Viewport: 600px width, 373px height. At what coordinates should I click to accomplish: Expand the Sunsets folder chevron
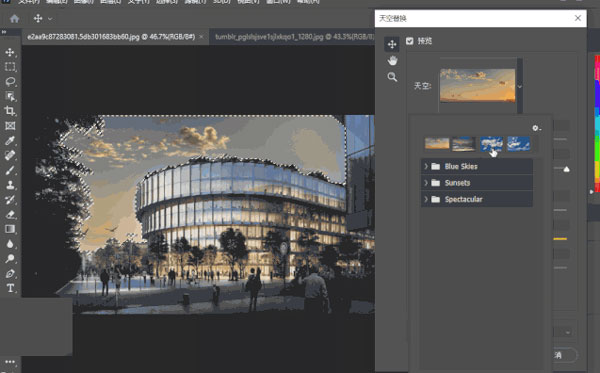point(426,183)
